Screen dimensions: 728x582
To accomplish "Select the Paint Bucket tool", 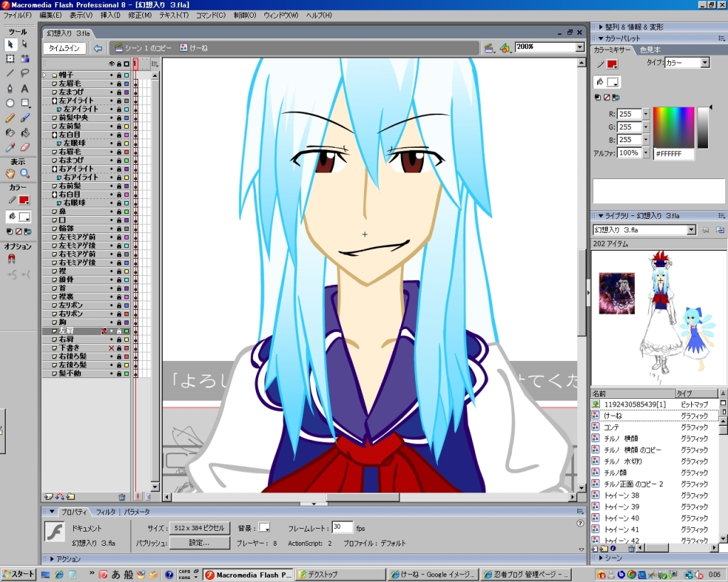I will [25, 133].
